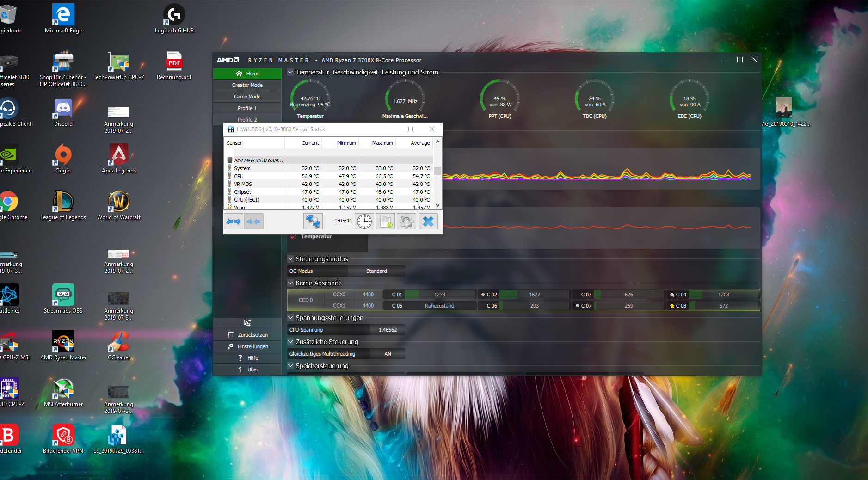
Task: Shrink columns with HWiNFO's inward arrows button
Action: [x=253, y=222]
